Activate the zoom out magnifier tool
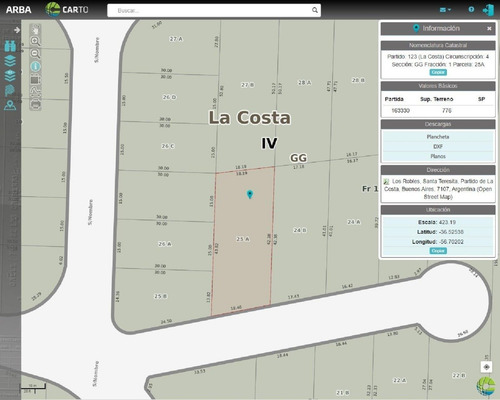Viewport: 500px width, 400px height. [35, 54]
